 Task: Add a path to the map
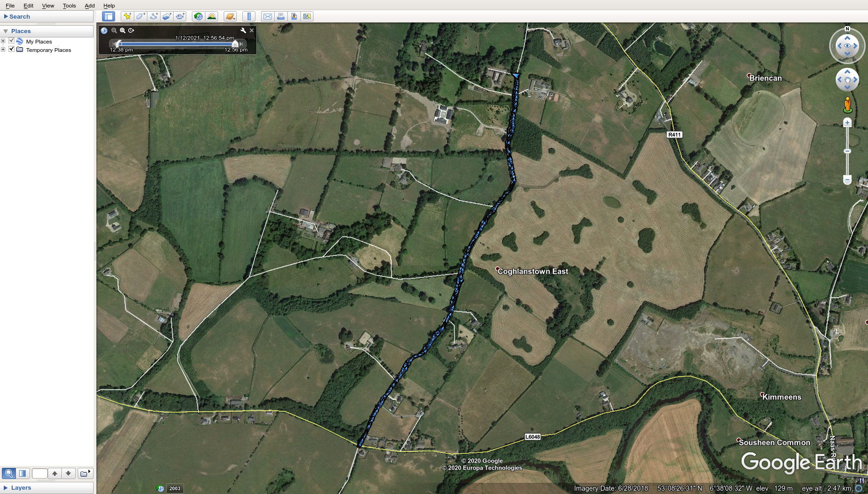pos(154,16)
